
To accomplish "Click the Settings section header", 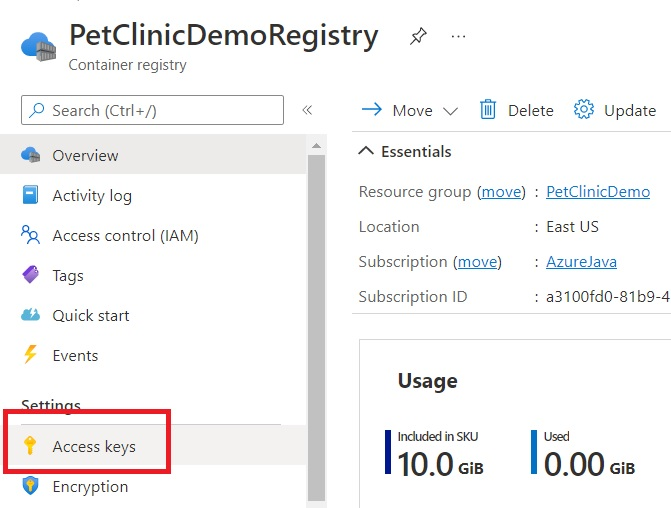I will 51,405.
